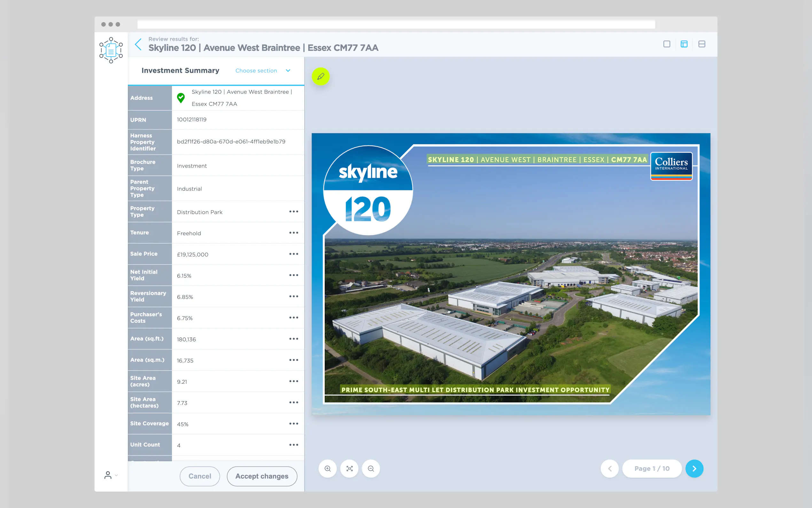Zoom out of the brochure page
Viewport: 812px width, 508px height.
click(371, 468)
